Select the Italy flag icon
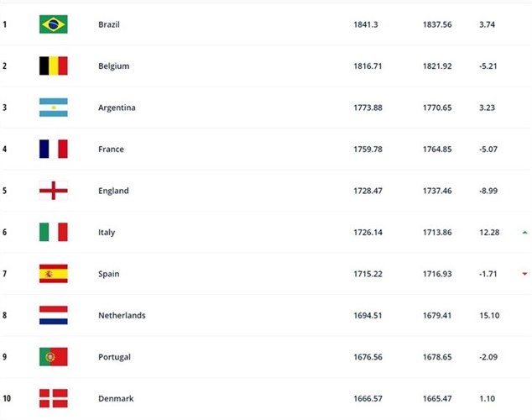The width and height of the screenshot is (532, 420). [x=53, y=232]
